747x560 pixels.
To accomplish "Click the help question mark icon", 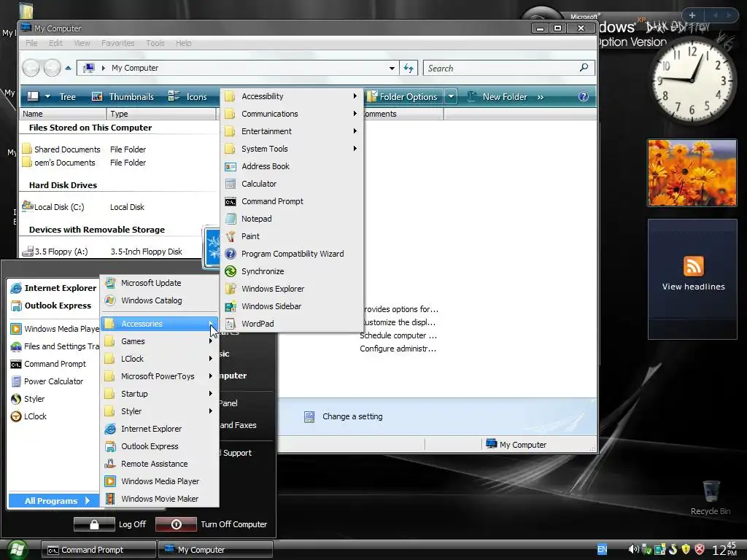I will [x=583, y=97].
